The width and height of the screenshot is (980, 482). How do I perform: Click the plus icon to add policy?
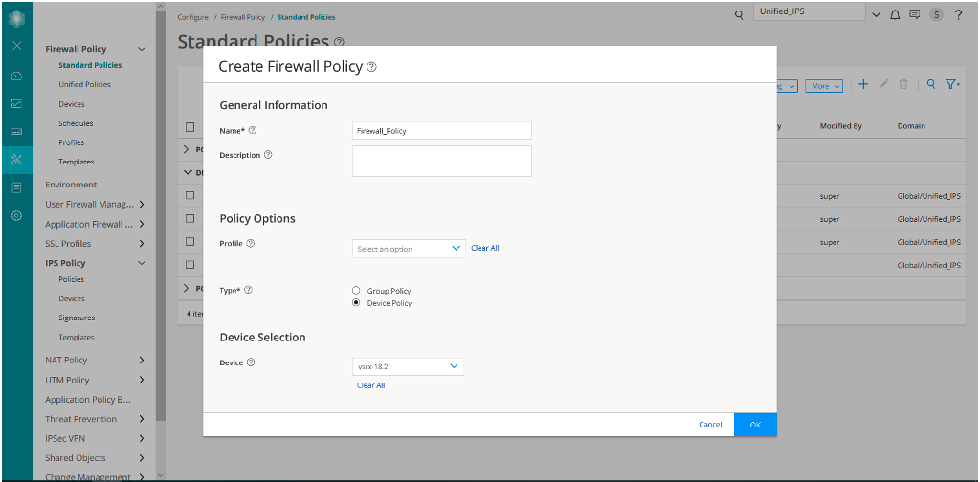coord(863,85)
